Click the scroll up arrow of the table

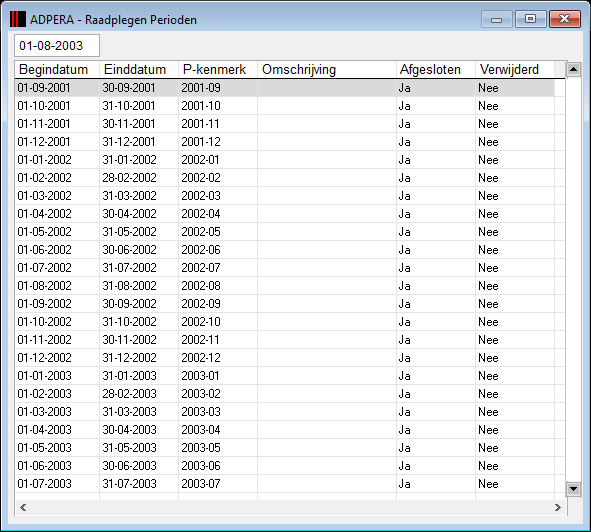point(573,69)
